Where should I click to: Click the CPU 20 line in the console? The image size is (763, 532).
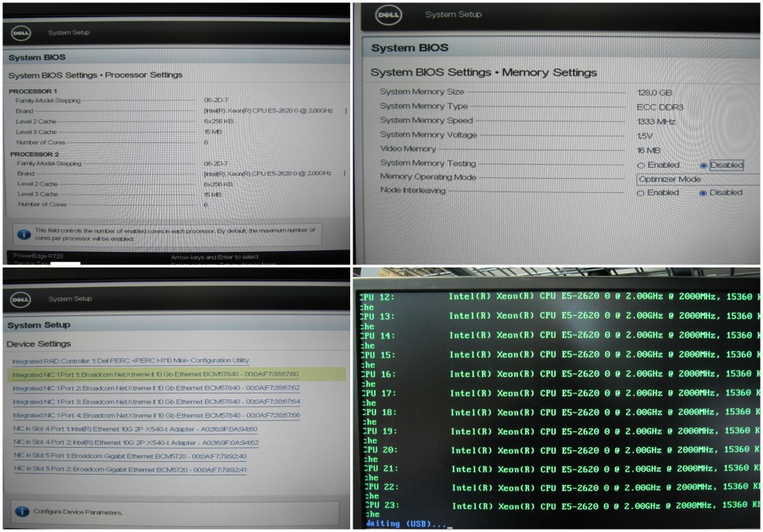[561, 450]
